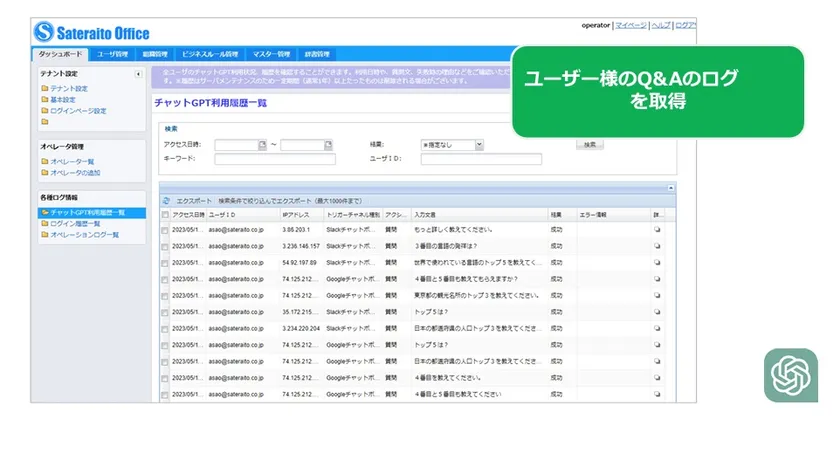Click the refresh icon beside エクスポート
The height and width of the screenshot is (467, 840).
click(x=166, y=201)
